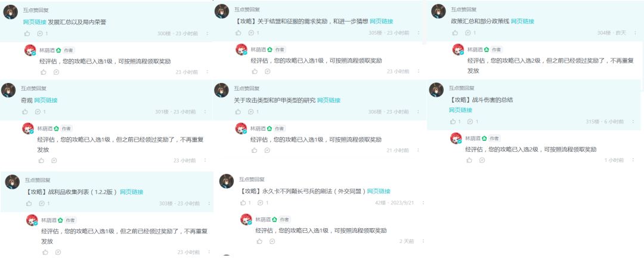Viewport: 644px width, 258px height.
Task: Like the 发展汇总以及局内荣誉 comment
Action: click(x=27, y=33)
